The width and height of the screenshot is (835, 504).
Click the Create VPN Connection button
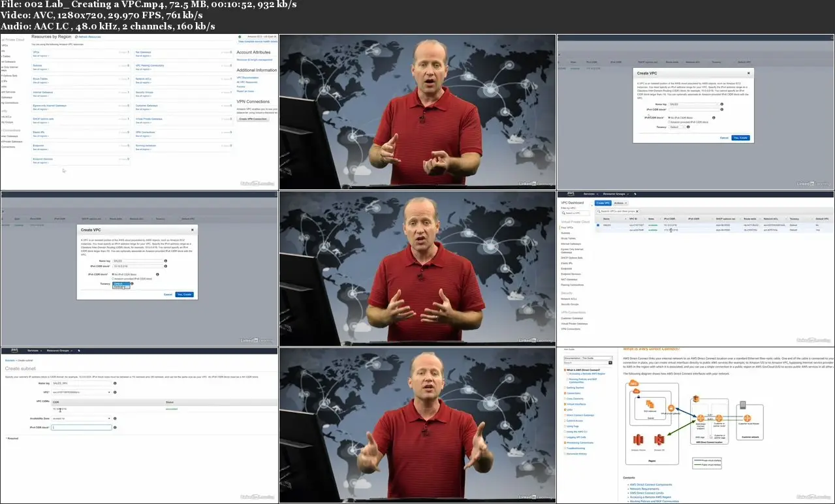[x=253, y=119]
